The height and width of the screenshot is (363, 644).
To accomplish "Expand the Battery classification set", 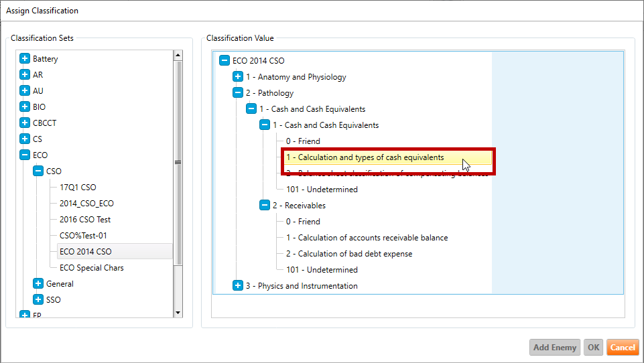I will (25, 59).
